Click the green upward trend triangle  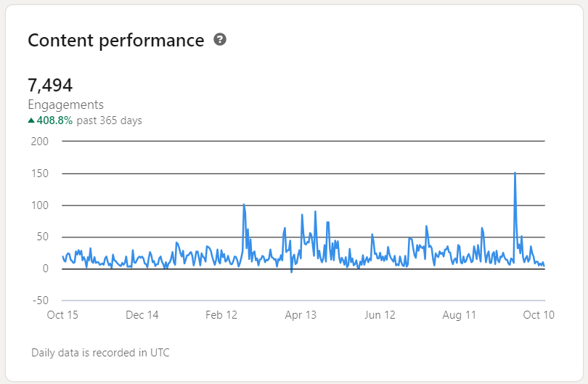pyautogui.click(x=31, y=120)
